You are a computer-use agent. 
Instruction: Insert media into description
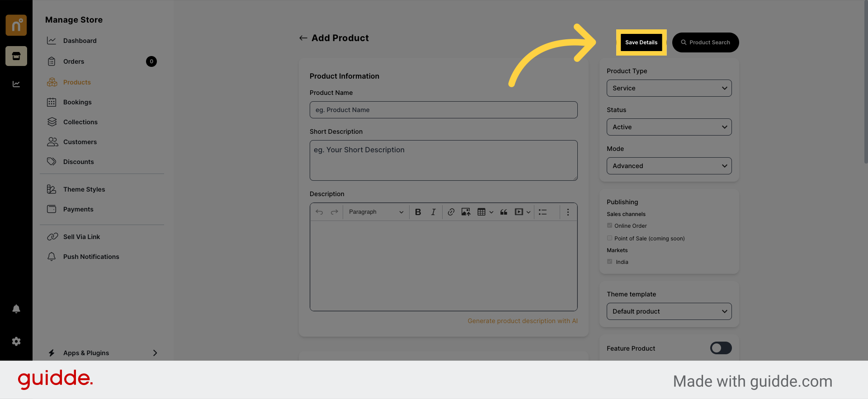point(519,212)
